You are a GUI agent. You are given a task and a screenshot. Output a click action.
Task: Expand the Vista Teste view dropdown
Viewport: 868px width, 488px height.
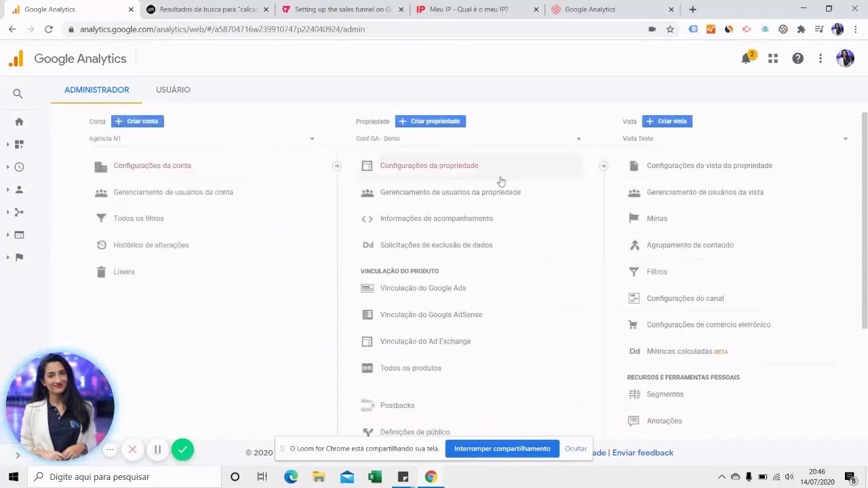pos(735,138)
